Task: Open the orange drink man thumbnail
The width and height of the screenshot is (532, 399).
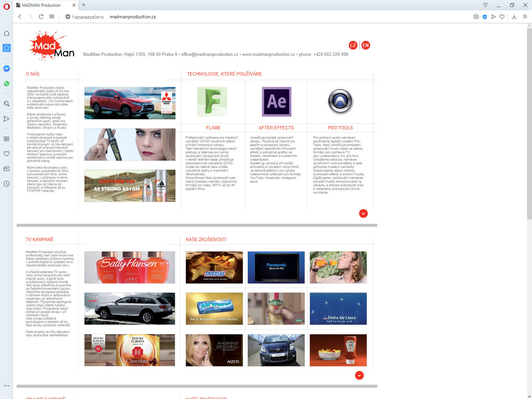Action: tap(338, 267)
